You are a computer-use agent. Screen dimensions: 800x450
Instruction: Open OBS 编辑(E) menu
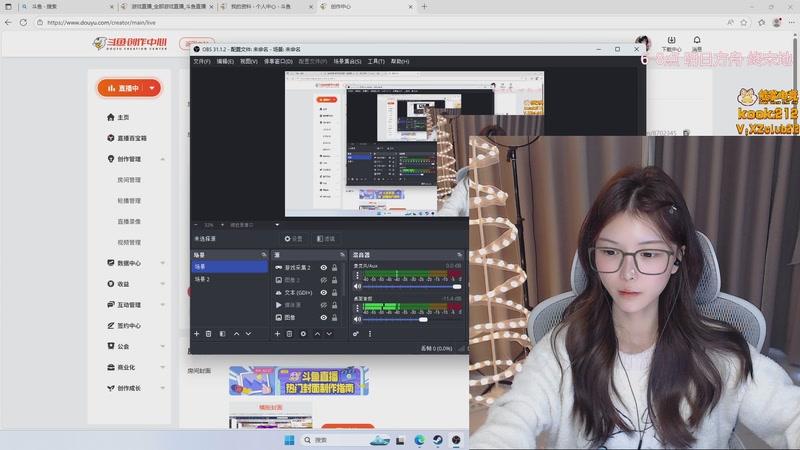point(225,61)
